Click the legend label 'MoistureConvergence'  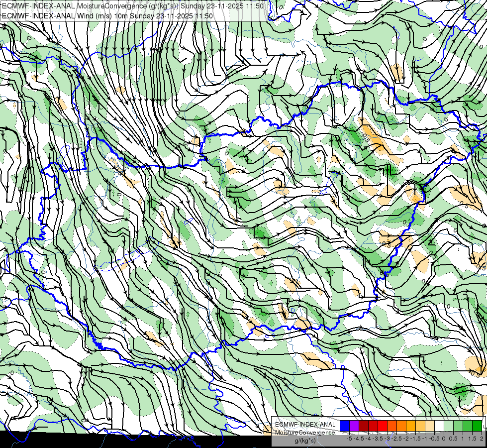point(305,433)
